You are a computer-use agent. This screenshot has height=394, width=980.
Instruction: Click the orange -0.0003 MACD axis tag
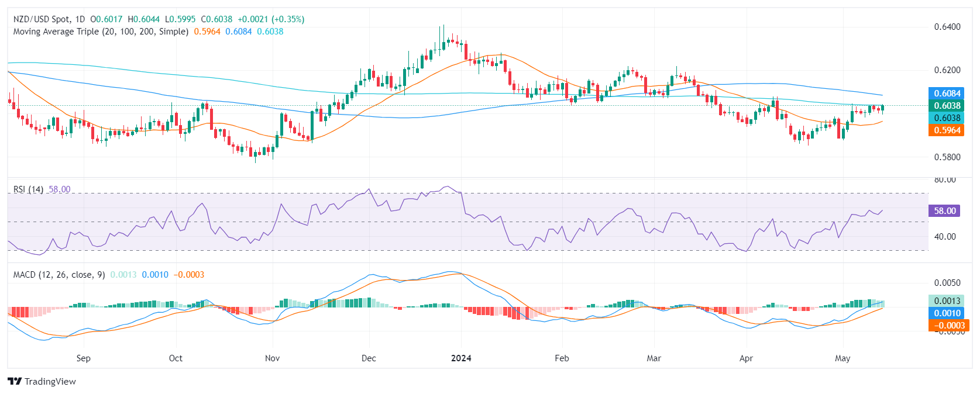point(947,326)
